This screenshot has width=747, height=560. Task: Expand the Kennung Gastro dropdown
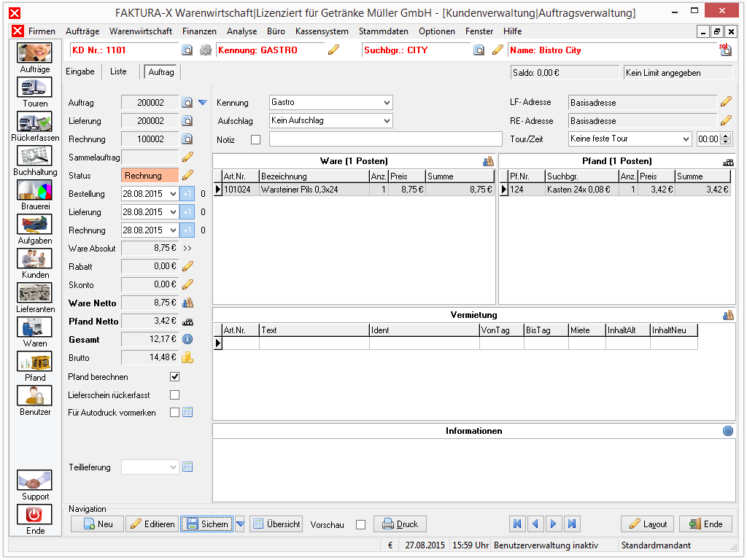point(387,102)
